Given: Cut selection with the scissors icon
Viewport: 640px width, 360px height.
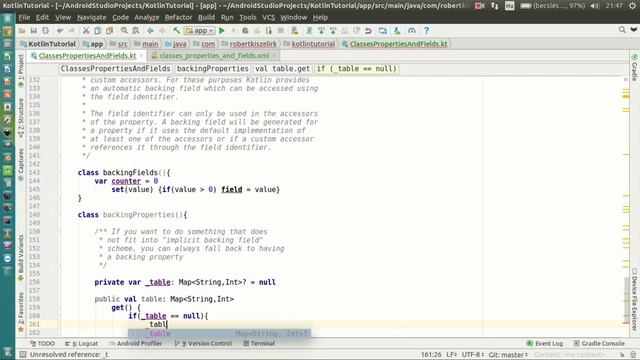Looking at the screenshot, I should [x=86, y=31].
